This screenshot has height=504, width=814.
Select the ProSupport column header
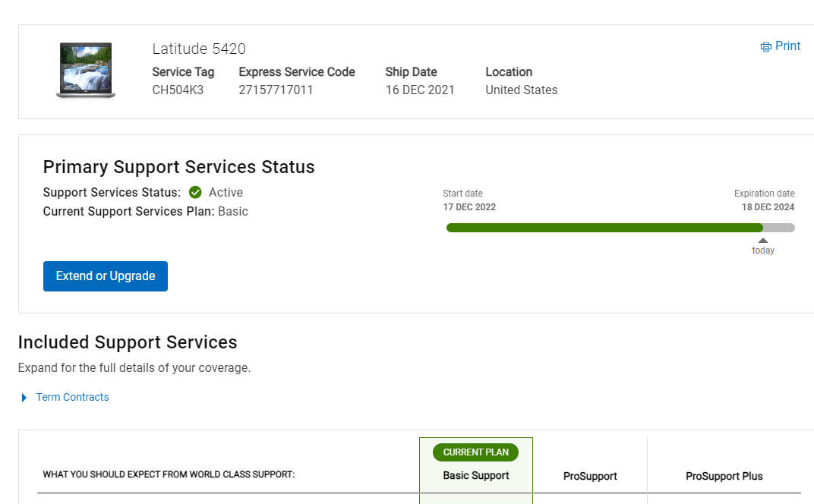tap(590, 477)
